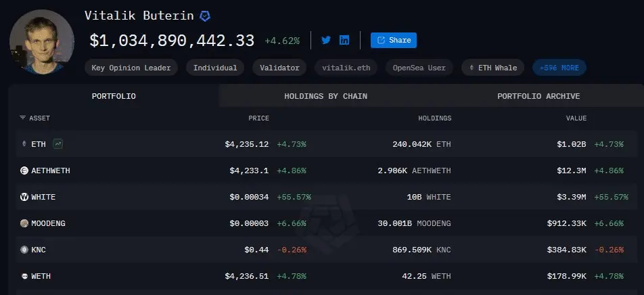This screenshot has height=295, width=644.
Task: Click the $384.83K KNC value
Action: click(x=567, y=250)
